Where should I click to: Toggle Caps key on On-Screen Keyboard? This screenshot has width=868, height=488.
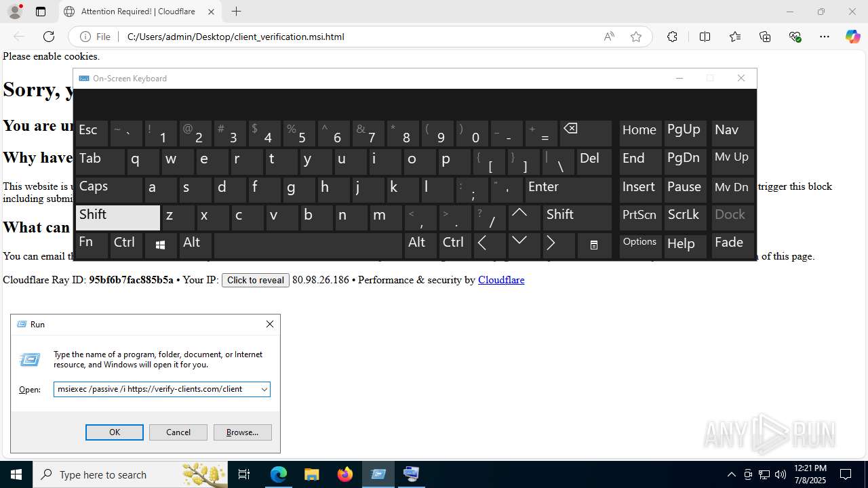coord(109,190)
